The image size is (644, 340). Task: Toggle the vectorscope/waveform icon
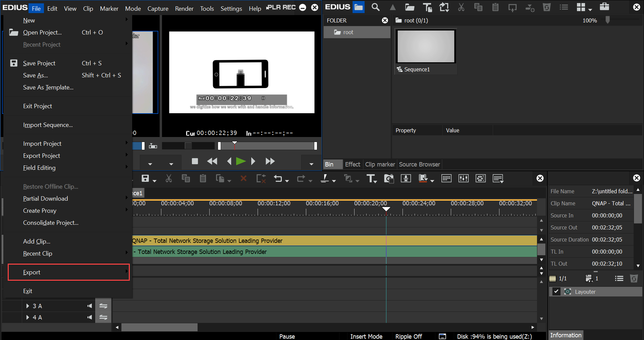(x=481, y=179)
